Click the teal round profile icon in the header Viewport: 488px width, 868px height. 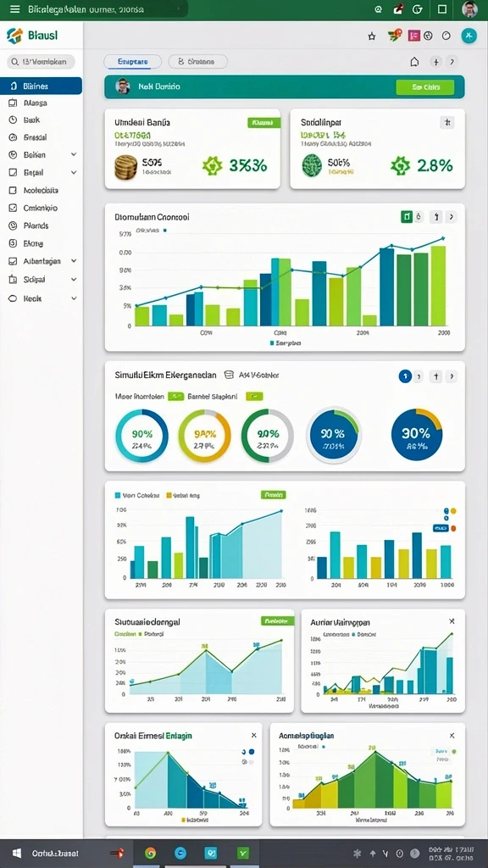click(469, 36)
